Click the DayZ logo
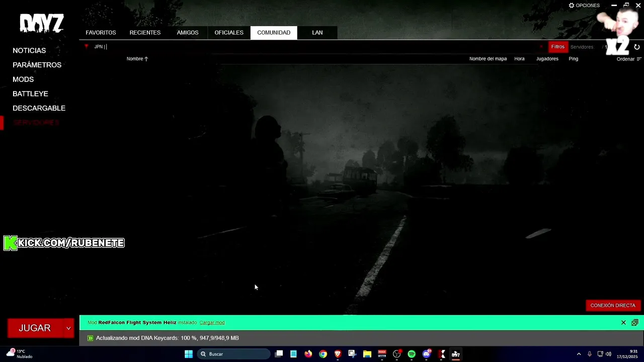This screenshot has width=644, height=362. pyautogui.click(x=42, y=23)
